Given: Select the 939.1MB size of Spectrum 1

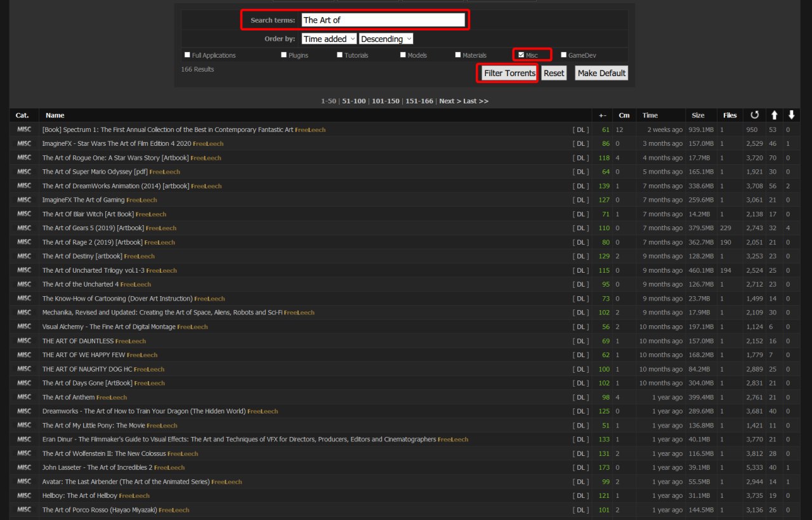Looking at the screenshot, I should [x=701, y=130].
